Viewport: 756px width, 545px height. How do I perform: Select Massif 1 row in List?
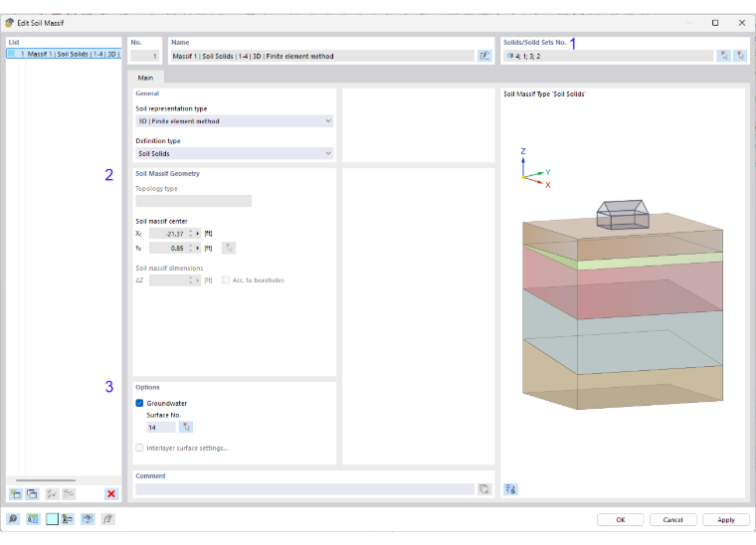64,54
